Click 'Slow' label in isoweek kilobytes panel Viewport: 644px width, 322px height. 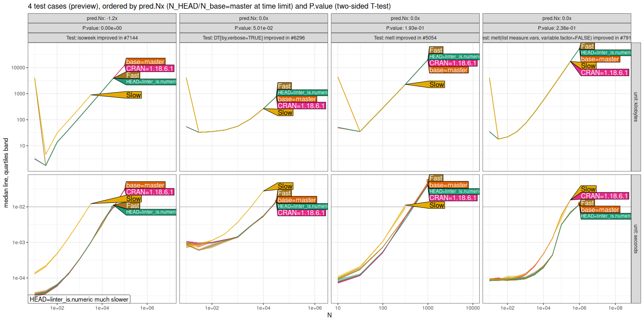point(134,95)
